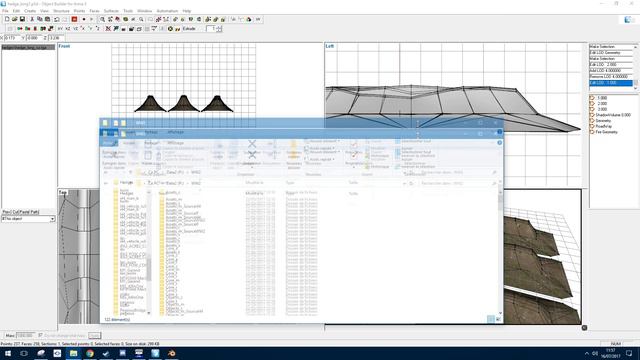Click the Copy toolbar icon
The height and width of the screenshot is (360, 640).
(40, 19)
